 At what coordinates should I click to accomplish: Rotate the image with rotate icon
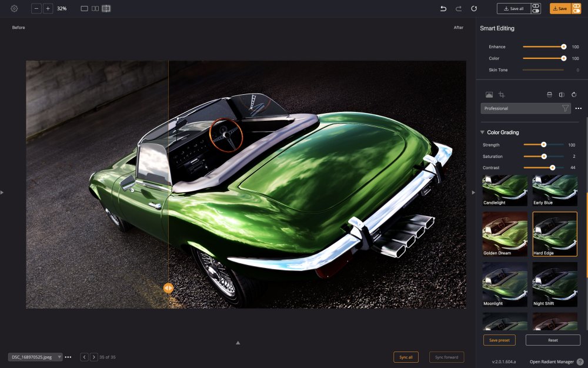(574, 95)
